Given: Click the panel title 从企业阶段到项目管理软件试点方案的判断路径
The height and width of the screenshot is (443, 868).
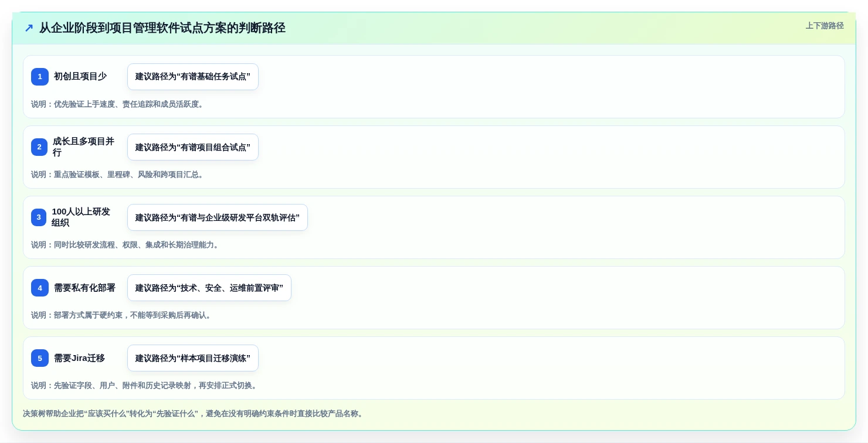Looking at the screenshot, I should point(162,28).
